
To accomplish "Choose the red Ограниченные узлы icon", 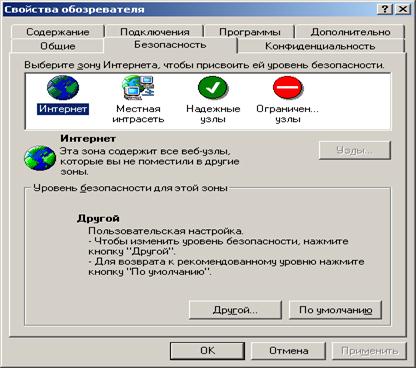I will [287, 87].
